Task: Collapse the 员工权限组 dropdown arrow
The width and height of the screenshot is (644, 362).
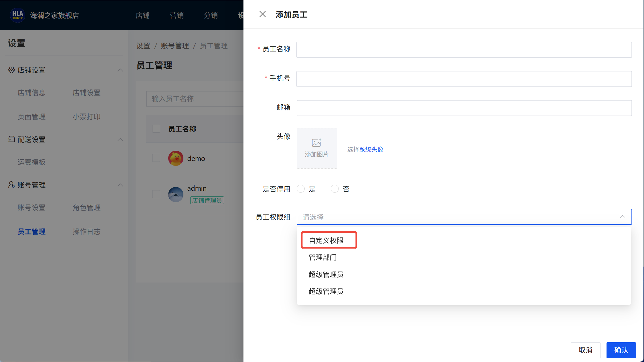Action: point(622,217)
